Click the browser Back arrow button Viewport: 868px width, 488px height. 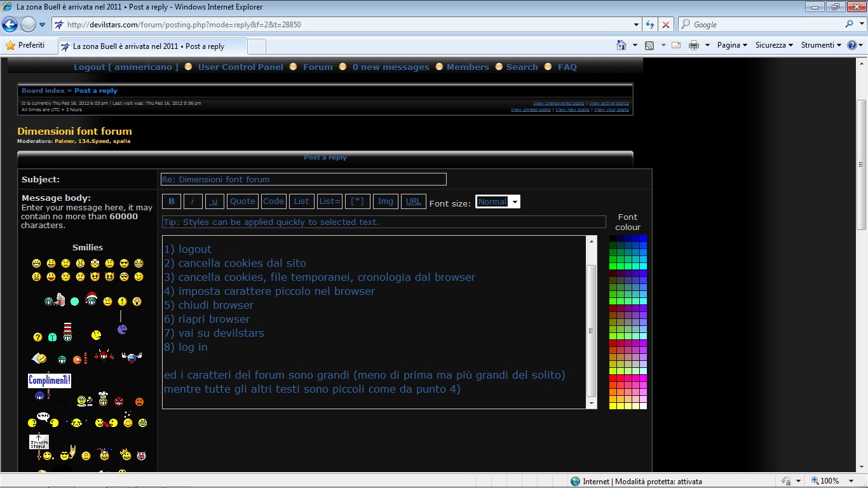[x=10, y=25]
